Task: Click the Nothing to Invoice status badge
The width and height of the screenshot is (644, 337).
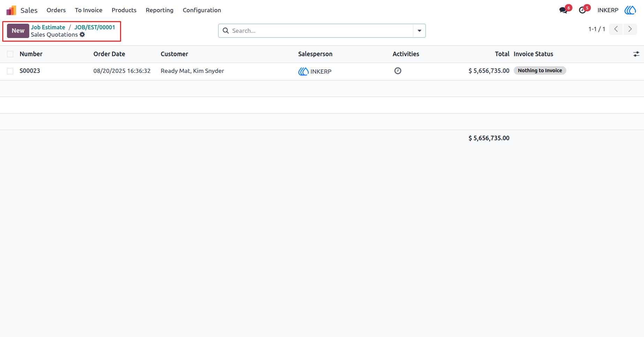Action: 540,70
